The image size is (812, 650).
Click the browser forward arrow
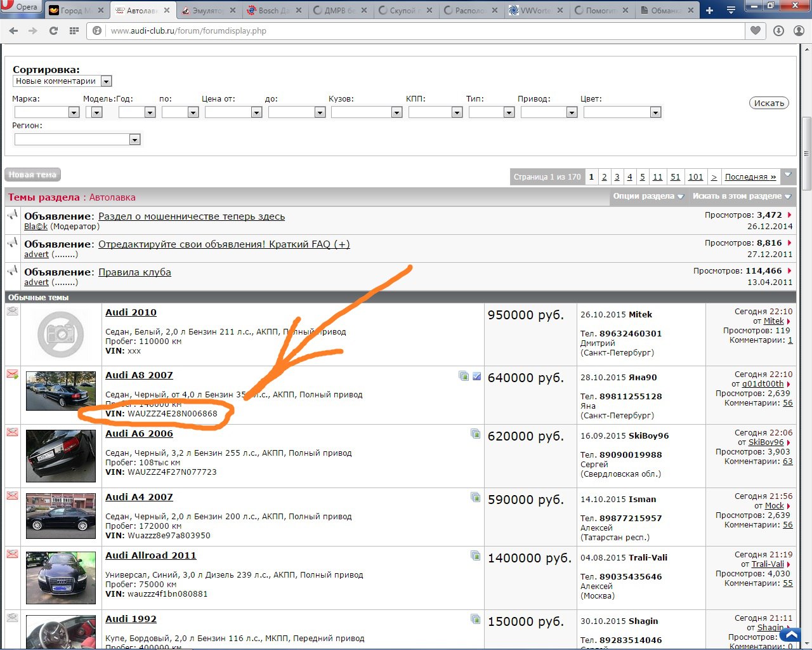click(32, 30)
